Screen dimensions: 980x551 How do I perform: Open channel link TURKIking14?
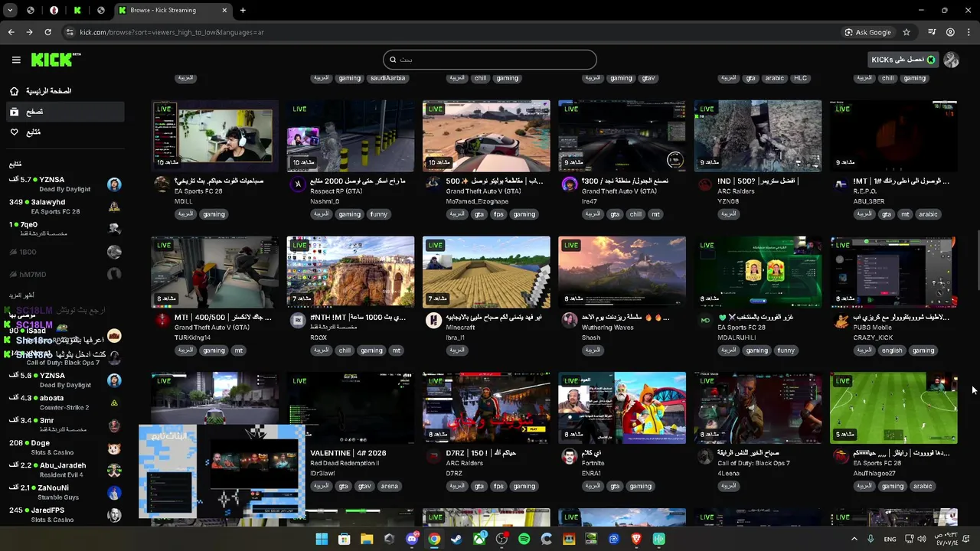pos(192,337)
